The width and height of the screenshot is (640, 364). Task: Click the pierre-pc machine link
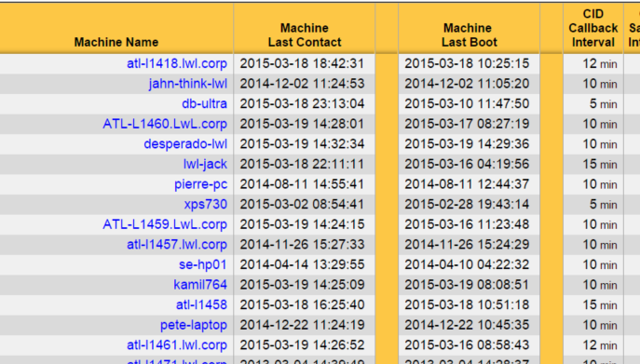pos(201,184)
